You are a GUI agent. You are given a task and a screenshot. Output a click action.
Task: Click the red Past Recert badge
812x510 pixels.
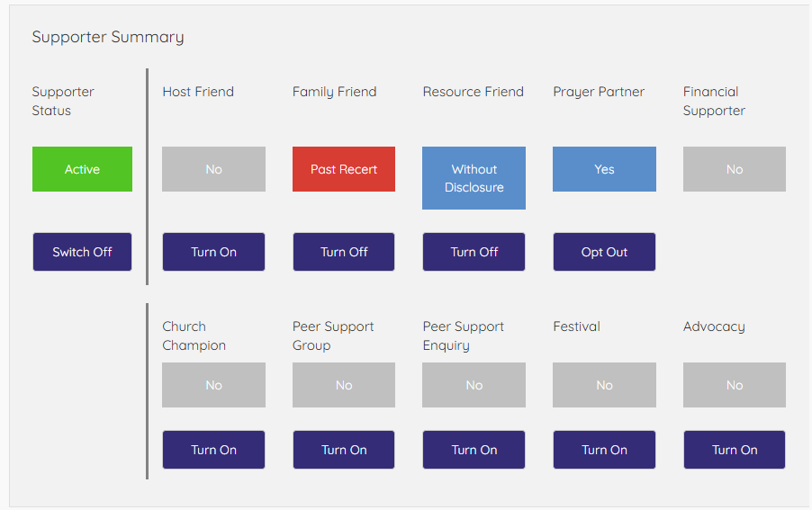[x=344, y=169]
